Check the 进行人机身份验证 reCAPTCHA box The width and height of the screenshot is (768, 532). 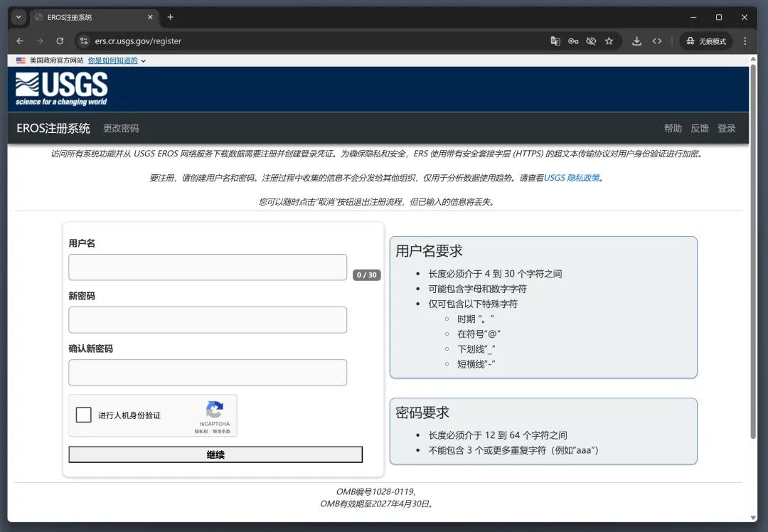(x=84, y=415)
